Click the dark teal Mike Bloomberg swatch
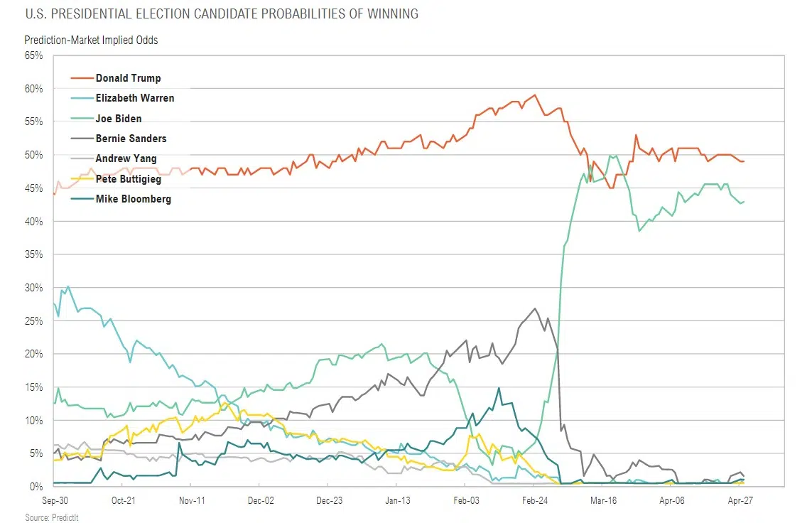Image resolution: width=812 pixels, height=523 pixels. tap(82, 199)
